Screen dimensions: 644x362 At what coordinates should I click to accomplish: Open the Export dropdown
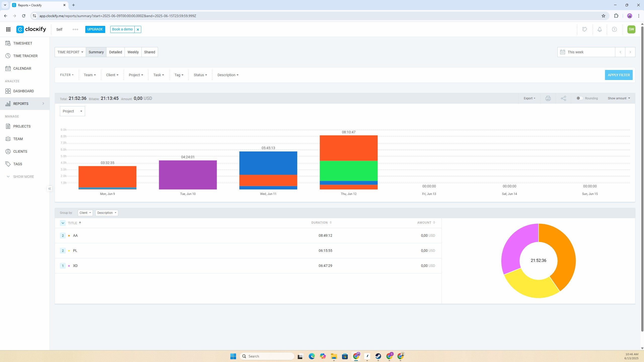529,98
